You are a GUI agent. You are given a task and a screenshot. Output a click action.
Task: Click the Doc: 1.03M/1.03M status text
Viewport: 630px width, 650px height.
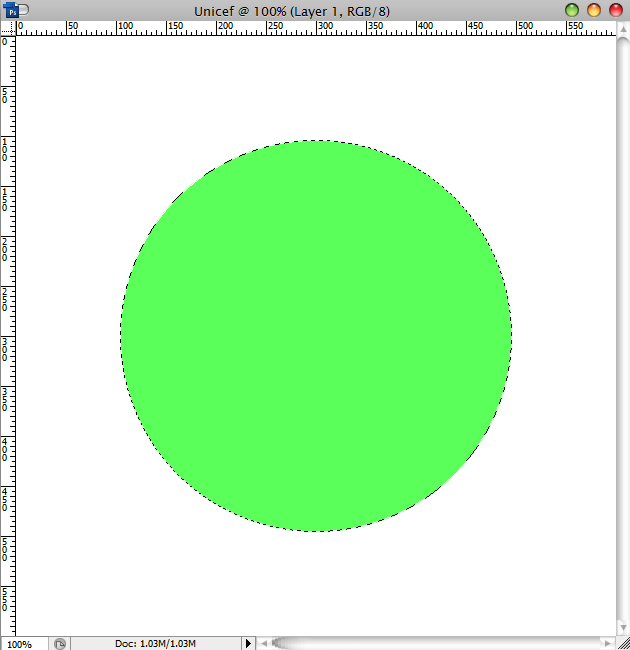(155, 643)
